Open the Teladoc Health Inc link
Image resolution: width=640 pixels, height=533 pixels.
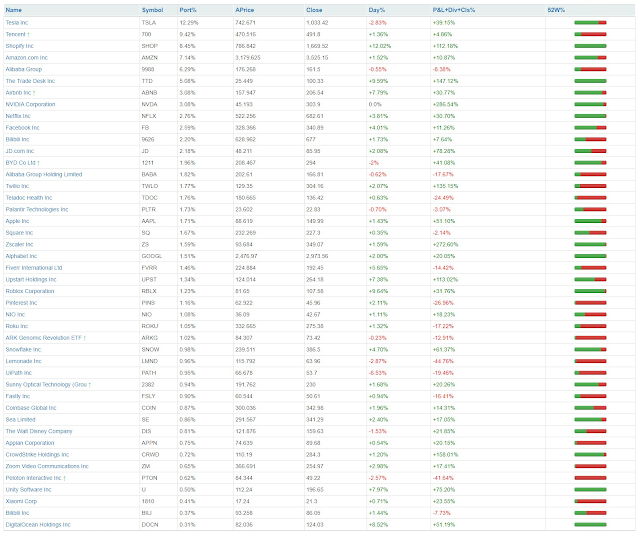click(29, 198)
